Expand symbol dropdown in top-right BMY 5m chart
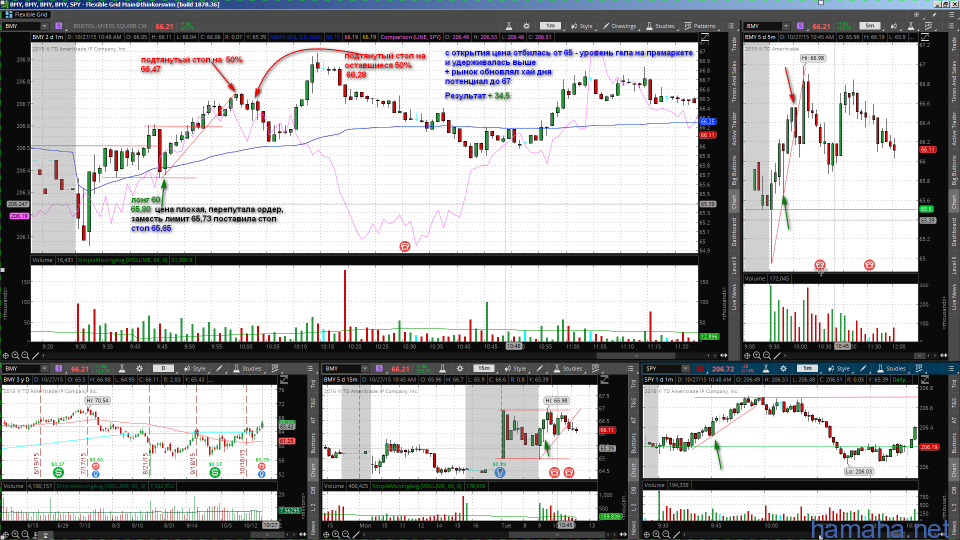The image size is (960, 540). (x=786, y=26)
